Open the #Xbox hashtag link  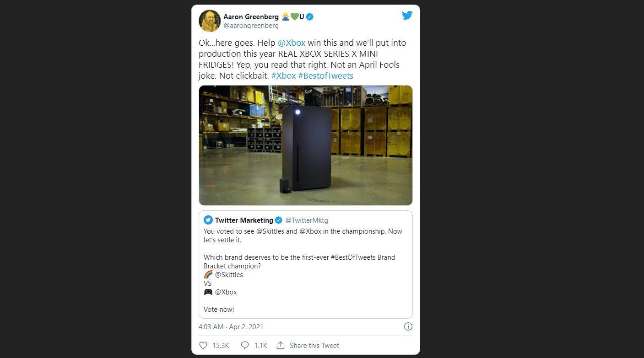[x=283, y=75]
